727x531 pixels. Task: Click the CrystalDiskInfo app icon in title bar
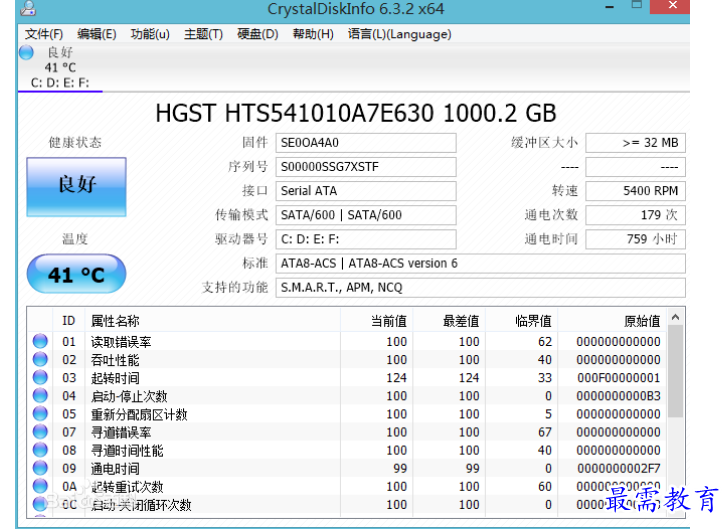[28, 8]
